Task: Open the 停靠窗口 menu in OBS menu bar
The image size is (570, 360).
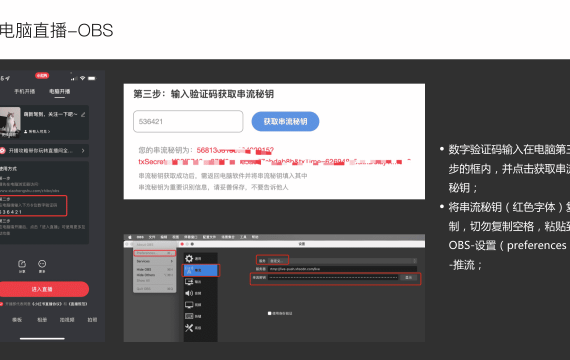Action: coord(190,237)
